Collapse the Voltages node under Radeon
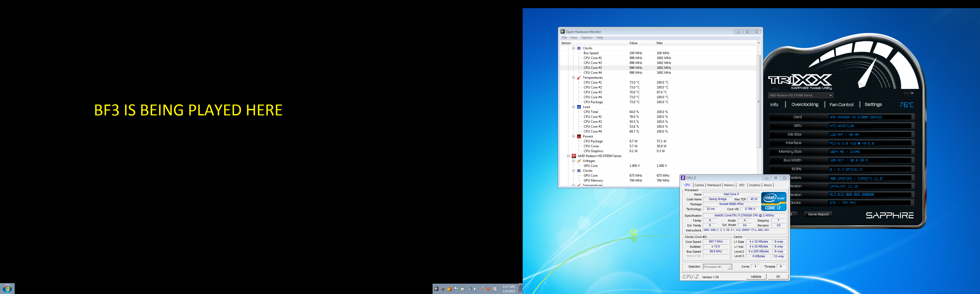This screenshot has width=980, height=294. (573, 161)
